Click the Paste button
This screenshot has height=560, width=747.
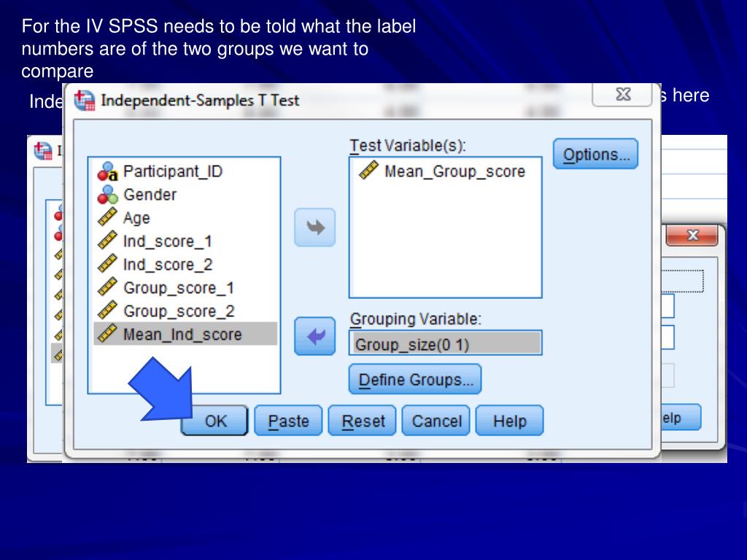[288, 421]
